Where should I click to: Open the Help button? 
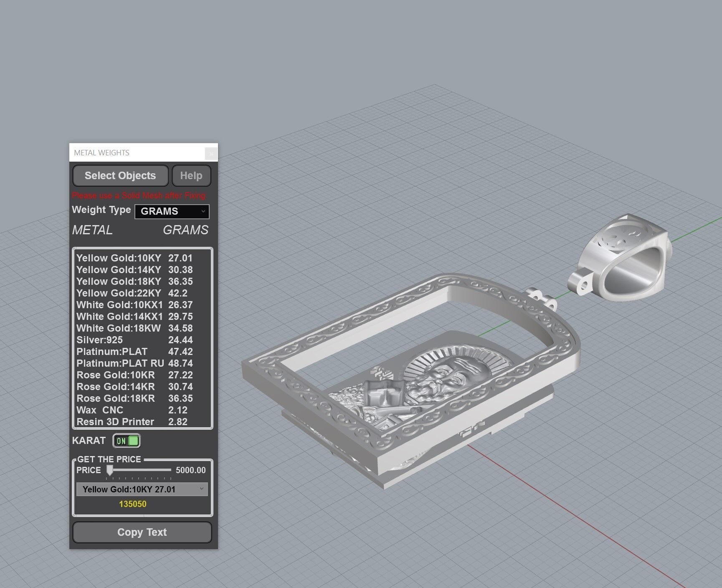[x=191, y=176]
